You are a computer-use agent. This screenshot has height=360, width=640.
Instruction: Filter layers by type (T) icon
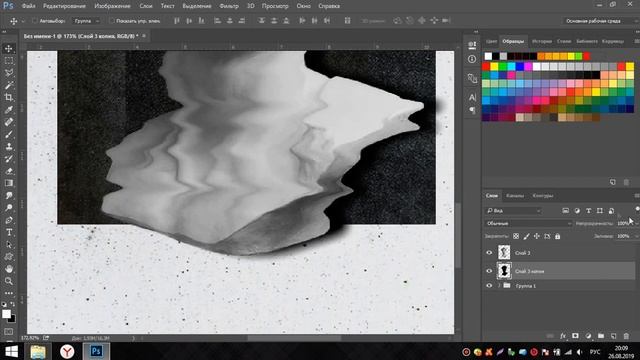(x=588, y=211)
